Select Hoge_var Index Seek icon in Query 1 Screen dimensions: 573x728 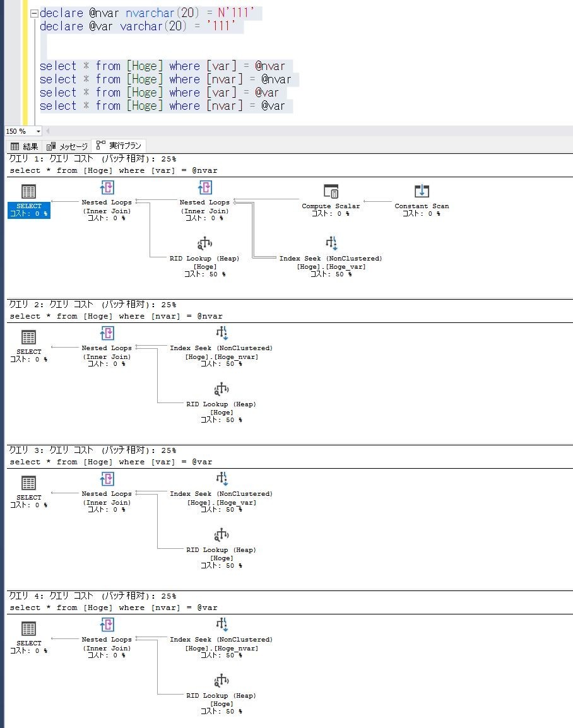click(331, 244)
